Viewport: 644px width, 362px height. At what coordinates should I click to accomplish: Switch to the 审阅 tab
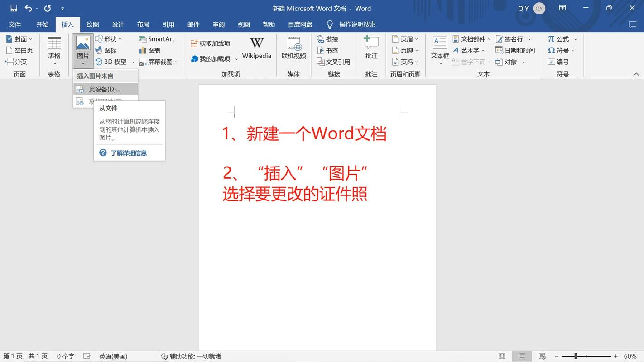219,24
